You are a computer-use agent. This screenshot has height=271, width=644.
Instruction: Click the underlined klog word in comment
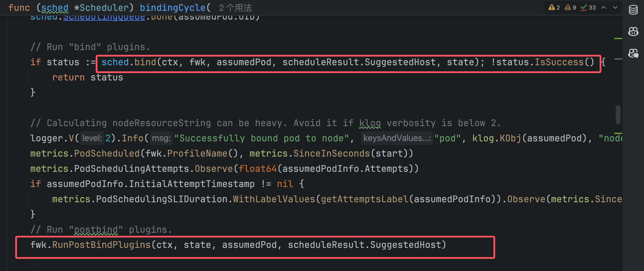tap(370, 123)
